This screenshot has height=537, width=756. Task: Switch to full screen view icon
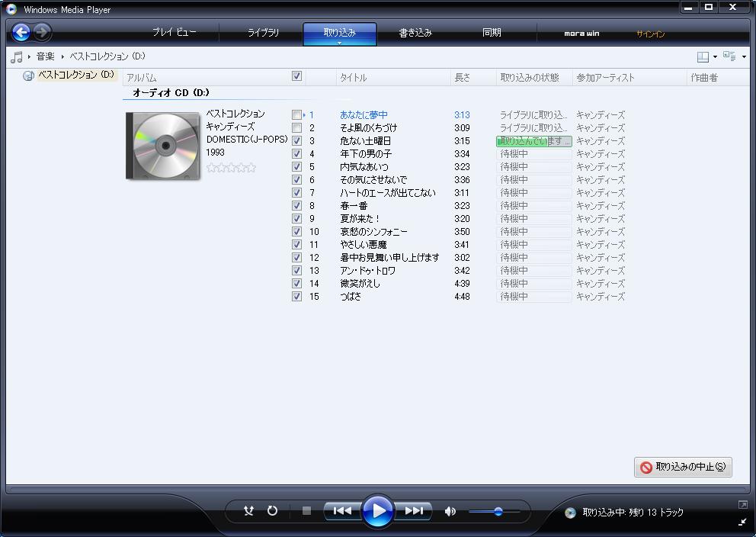tap(742, 505)
